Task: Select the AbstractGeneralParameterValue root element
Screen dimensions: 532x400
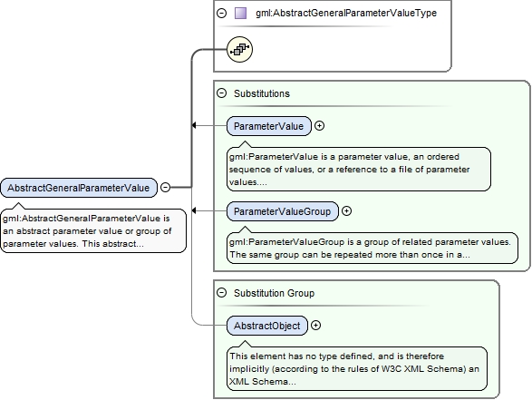Action: click(x=79, y=188)
